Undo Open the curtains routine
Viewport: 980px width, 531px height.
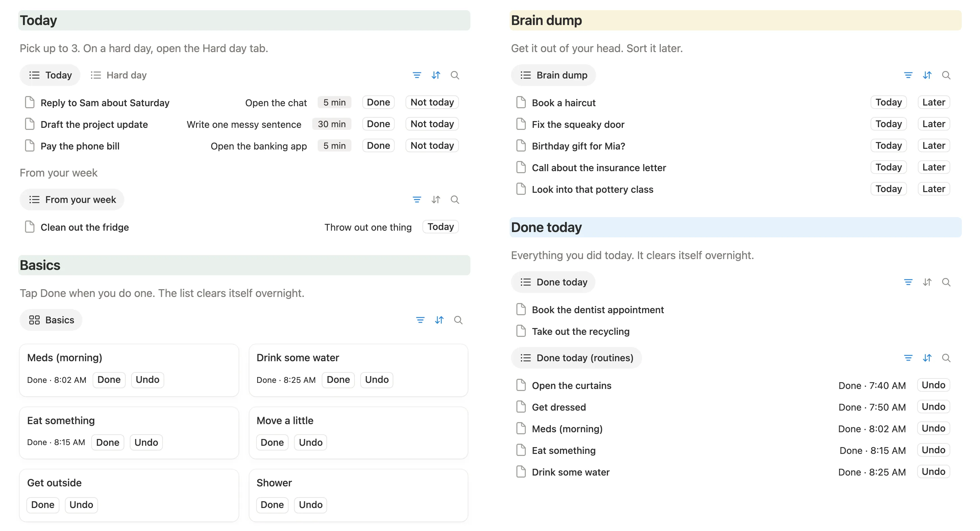coord(933,385)
